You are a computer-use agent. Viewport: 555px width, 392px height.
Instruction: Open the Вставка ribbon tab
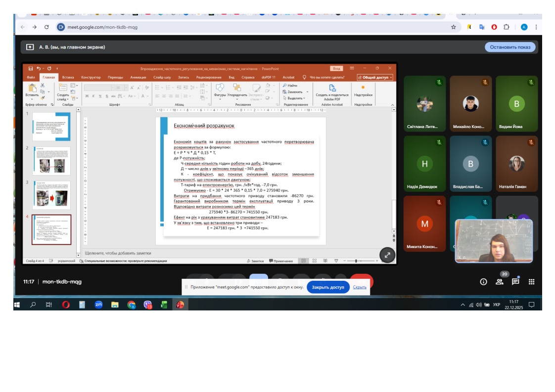tap(68, 78)
